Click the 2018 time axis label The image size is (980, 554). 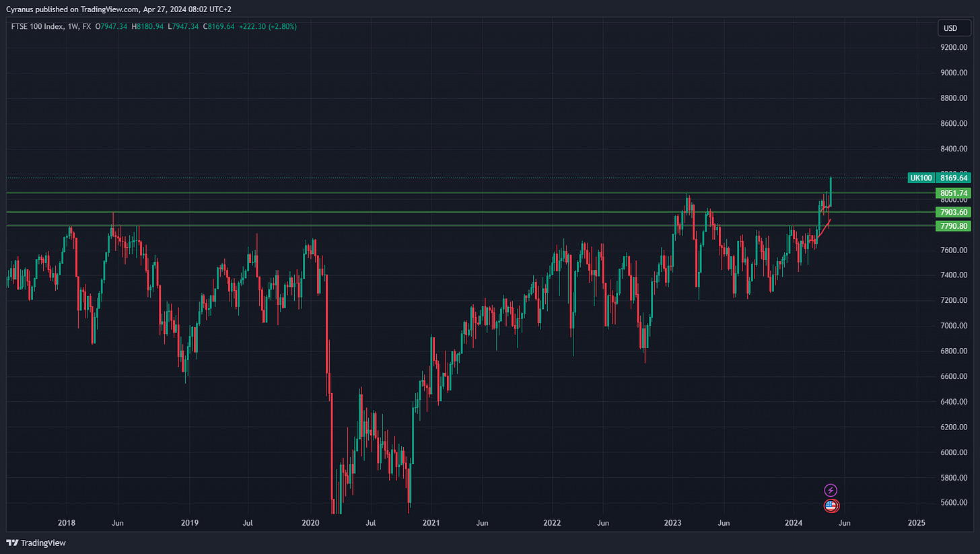(x=66, y=522)
